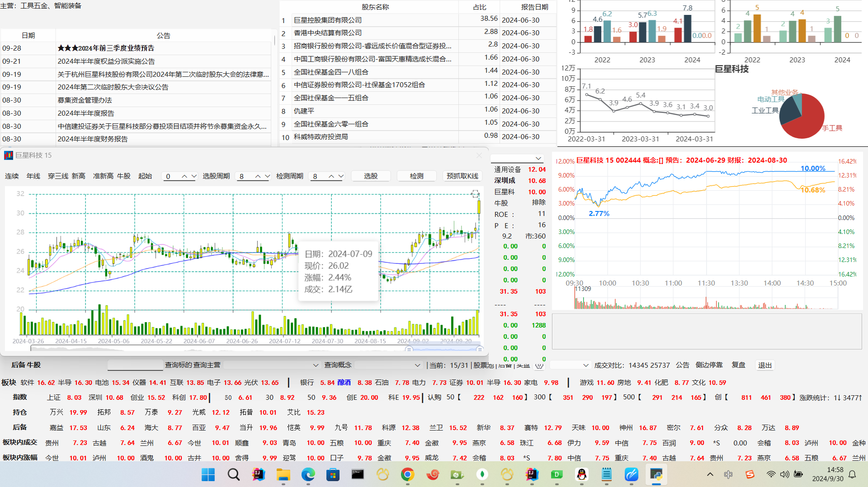Screen dimensions: 868x487
Task: Open the blue bird app taskbar icon
Action: [x=632, y=474]
